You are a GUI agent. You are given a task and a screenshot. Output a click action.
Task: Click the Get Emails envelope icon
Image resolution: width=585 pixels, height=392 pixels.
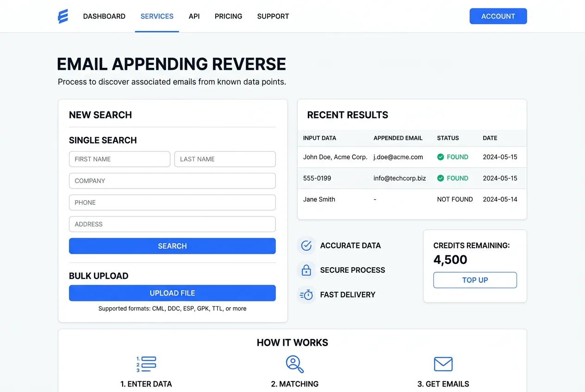click(x=443, y=364)
